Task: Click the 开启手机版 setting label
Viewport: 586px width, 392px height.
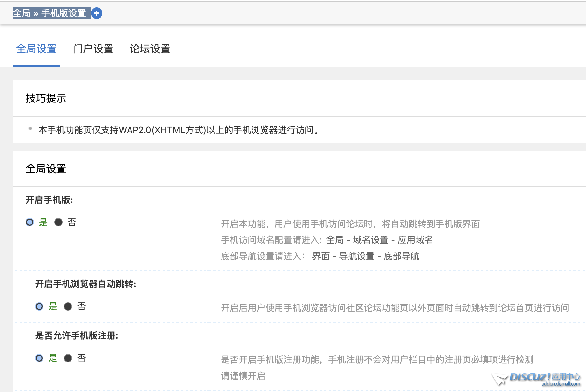Action: pyautogui.click(x=49, y=200)
